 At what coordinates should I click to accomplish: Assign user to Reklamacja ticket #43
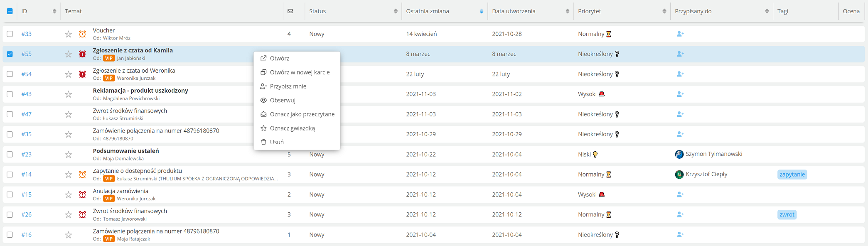tap(680, 94)
